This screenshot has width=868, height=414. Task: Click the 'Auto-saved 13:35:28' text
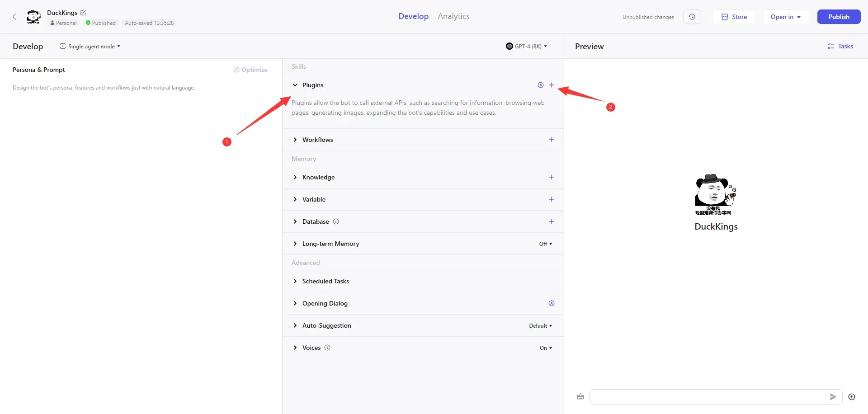tap(149, 23)
